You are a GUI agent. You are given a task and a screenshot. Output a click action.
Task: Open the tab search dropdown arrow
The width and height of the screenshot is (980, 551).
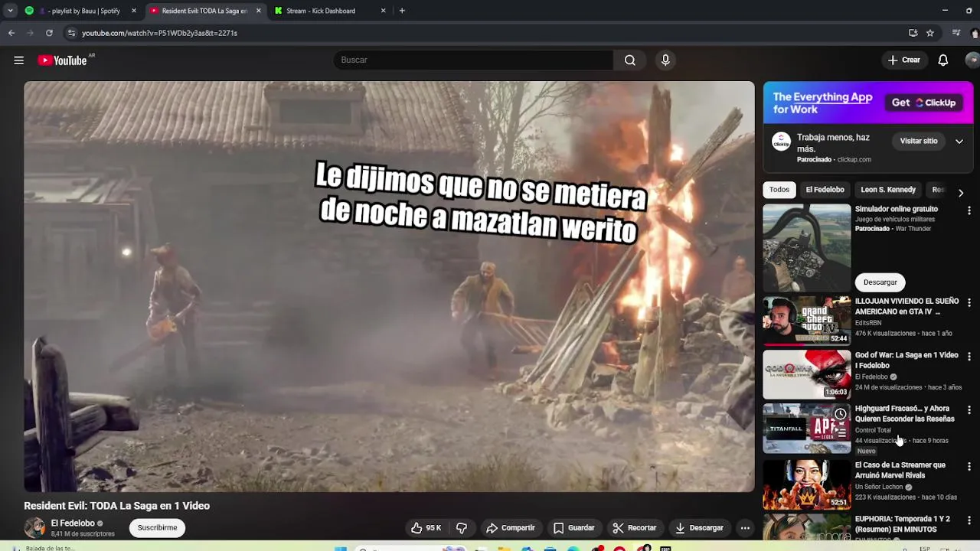pos(10,11)
